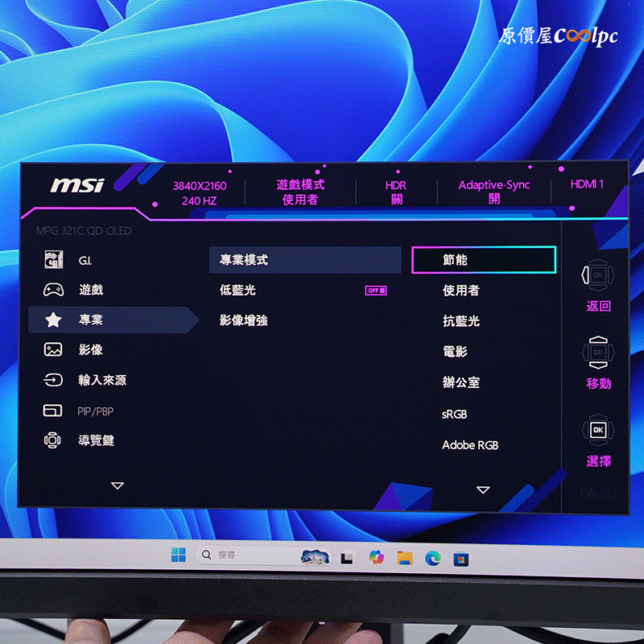Click the 返回 navigation joystick icon
This screenshot has height=644, width=644.
598,275
